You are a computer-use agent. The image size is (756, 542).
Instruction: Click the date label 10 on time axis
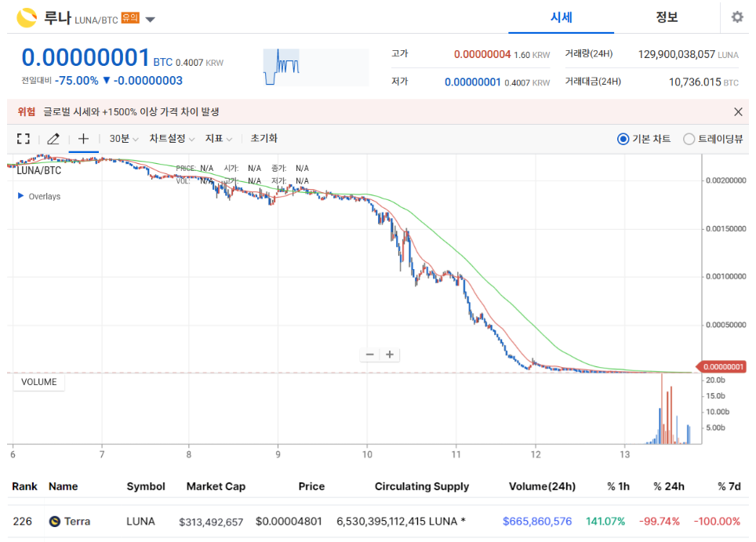coord(367,454)
